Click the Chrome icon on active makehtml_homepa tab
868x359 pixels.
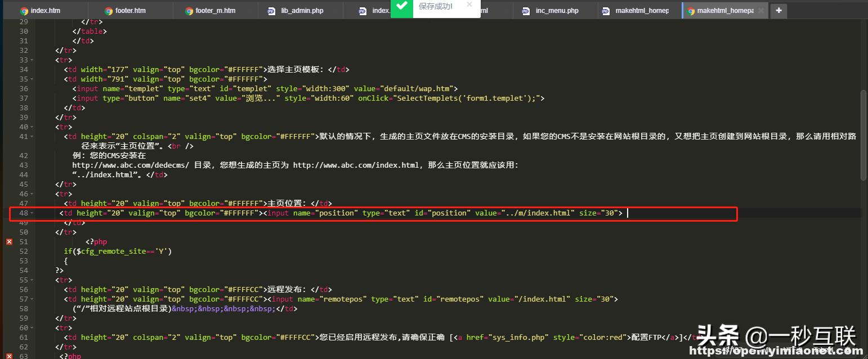[691, 10]
